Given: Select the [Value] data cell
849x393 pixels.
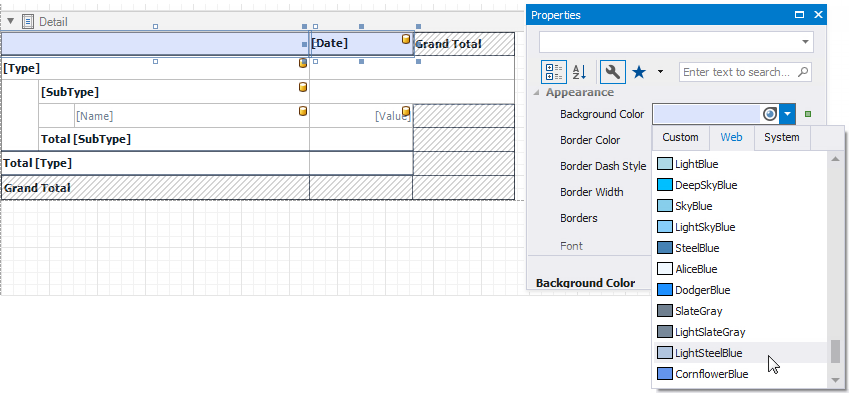Looking at the screenshot, I should (361, 116).
